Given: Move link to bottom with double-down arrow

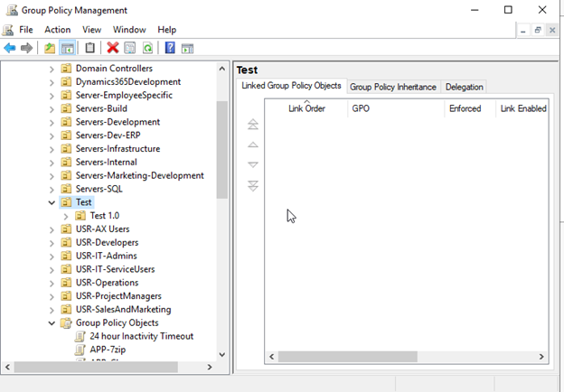Looking at the screenshot, I should (253, 186).
